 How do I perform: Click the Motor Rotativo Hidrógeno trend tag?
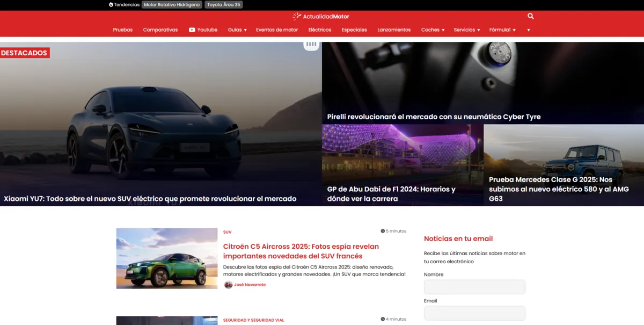(172, 5)
